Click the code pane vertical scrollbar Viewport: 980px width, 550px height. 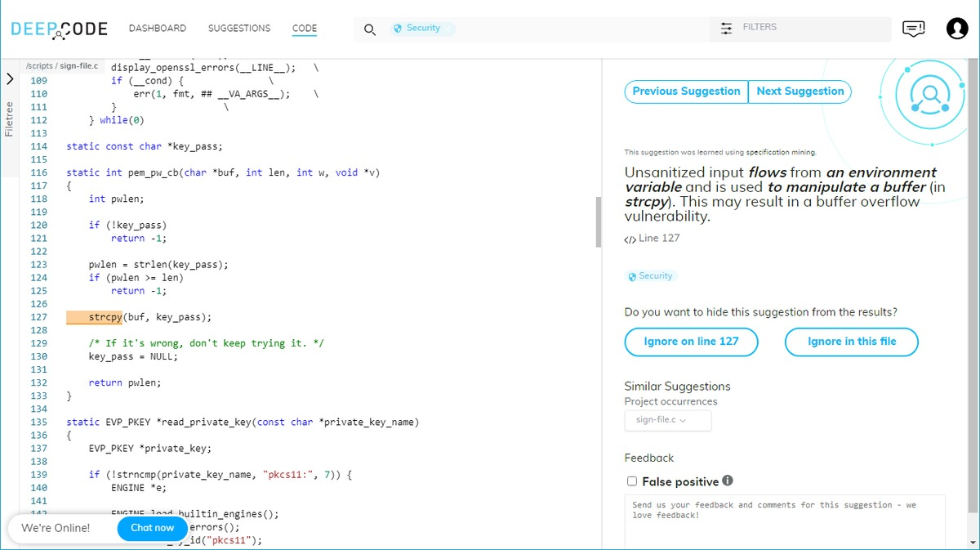[x=599, y=221]
